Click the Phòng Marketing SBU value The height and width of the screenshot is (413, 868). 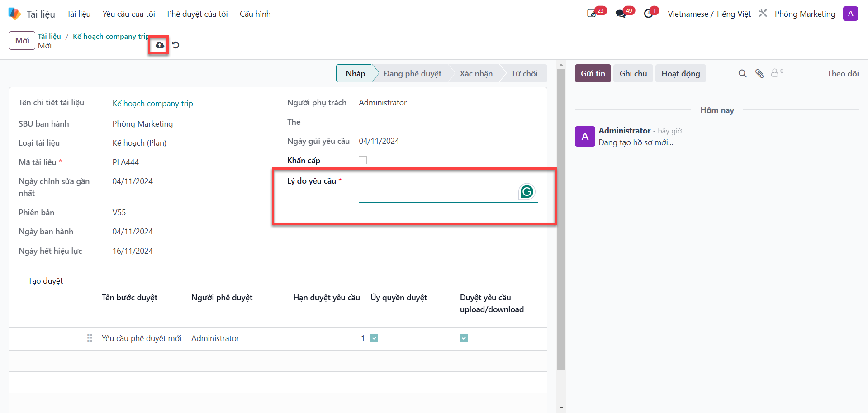coord(142,124)
